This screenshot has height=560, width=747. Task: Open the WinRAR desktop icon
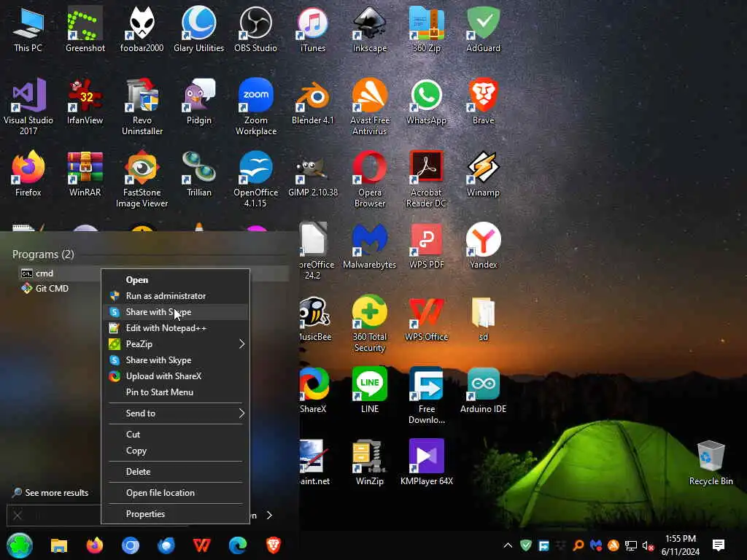tap(85, 174)
